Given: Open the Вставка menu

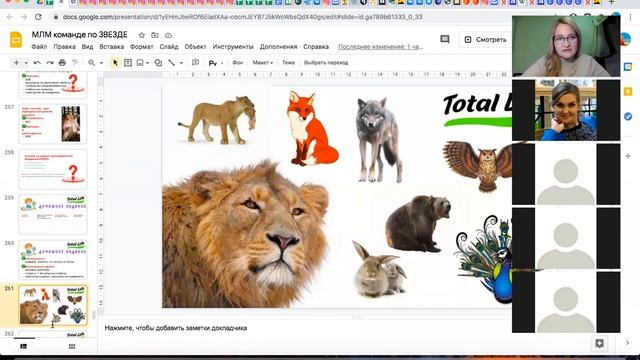Looking at the screenshot, I should tap(111, 47).
